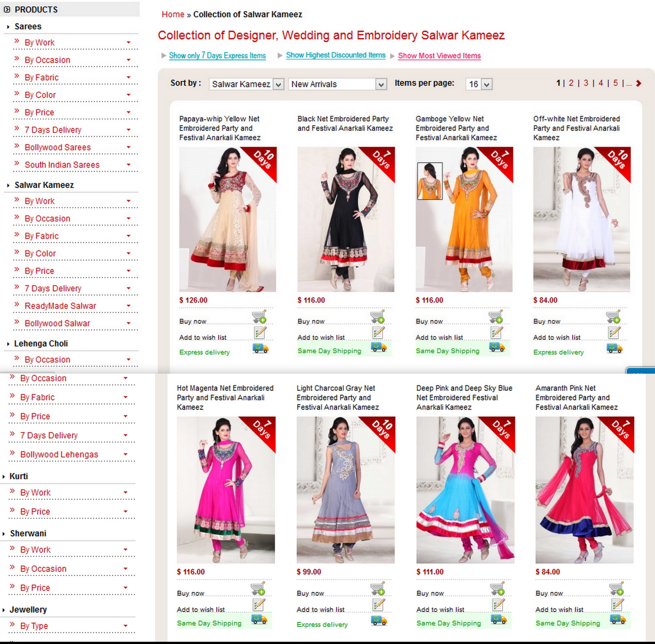Click wish list icon for Off-white Net Kameez

(x=614, y=333)
